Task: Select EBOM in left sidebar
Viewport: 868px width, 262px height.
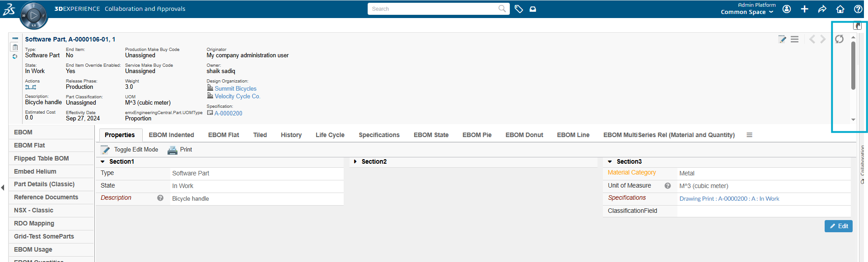Action: click(x=51, y=132)
